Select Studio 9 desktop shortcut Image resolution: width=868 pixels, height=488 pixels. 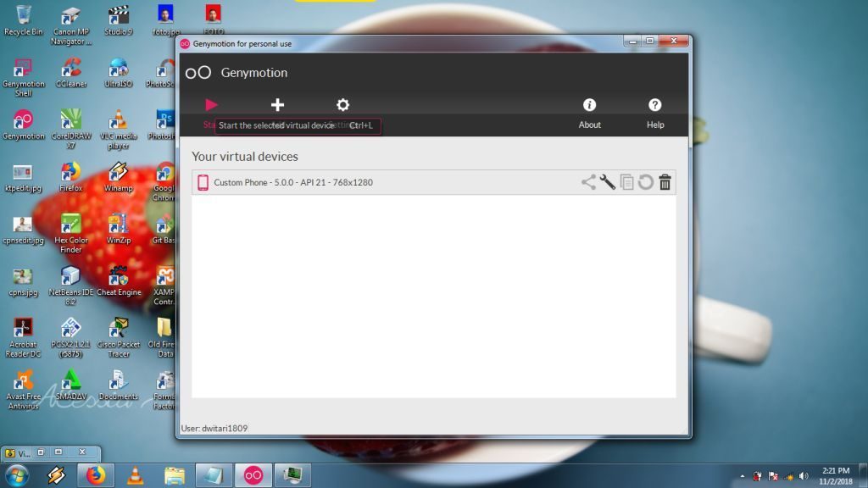pos(119,20)
